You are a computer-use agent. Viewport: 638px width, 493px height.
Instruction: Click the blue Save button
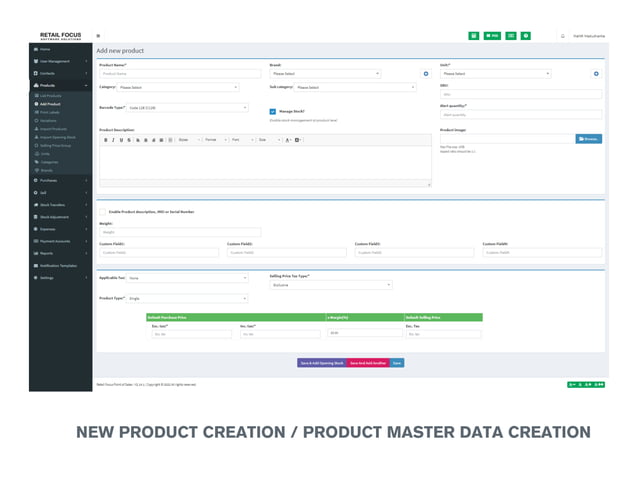click(397, 363)
